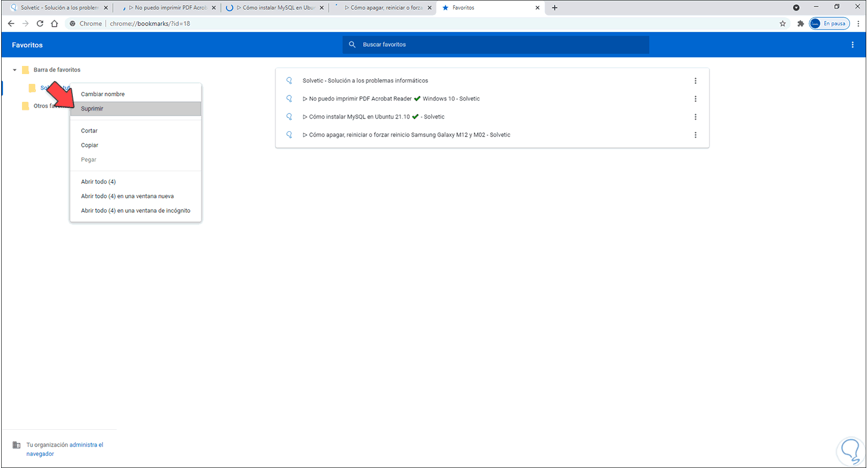Open the Extensions puzzle icon
868x468 pixels.
pos(801,24)
